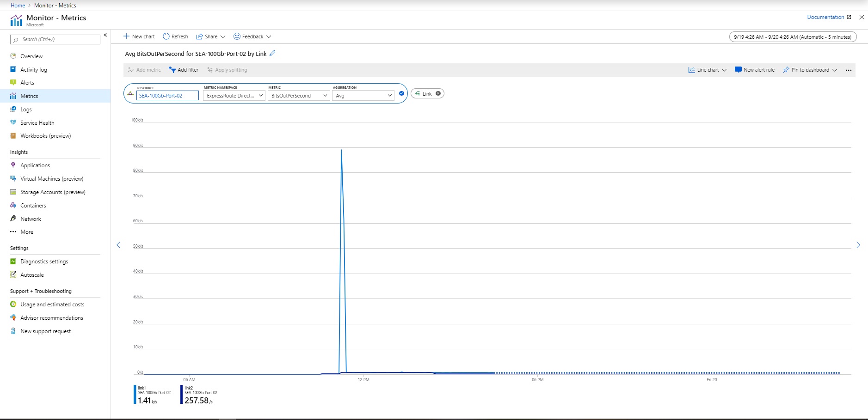
Task: Expand the Metric namespace dropdown
Action: tap(234, 95)
